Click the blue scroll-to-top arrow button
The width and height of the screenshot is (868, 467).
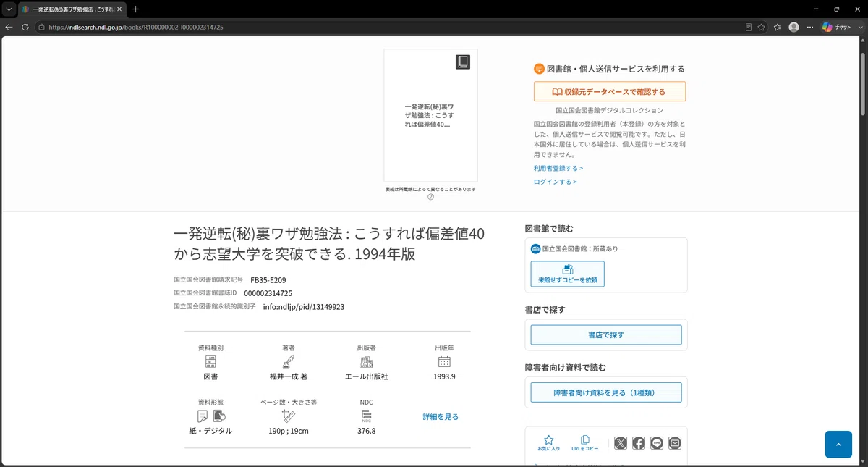[x=838, y=445]
